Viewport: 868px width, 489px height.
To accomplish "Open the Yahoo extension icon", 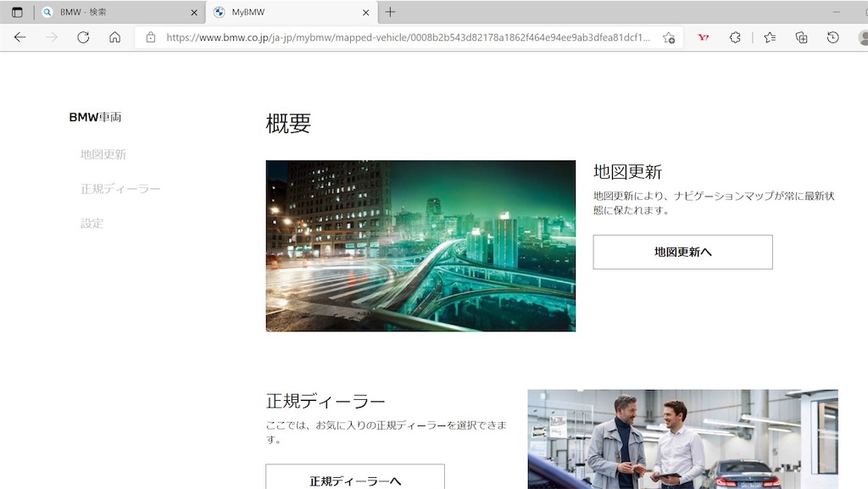I will (703, 37).
